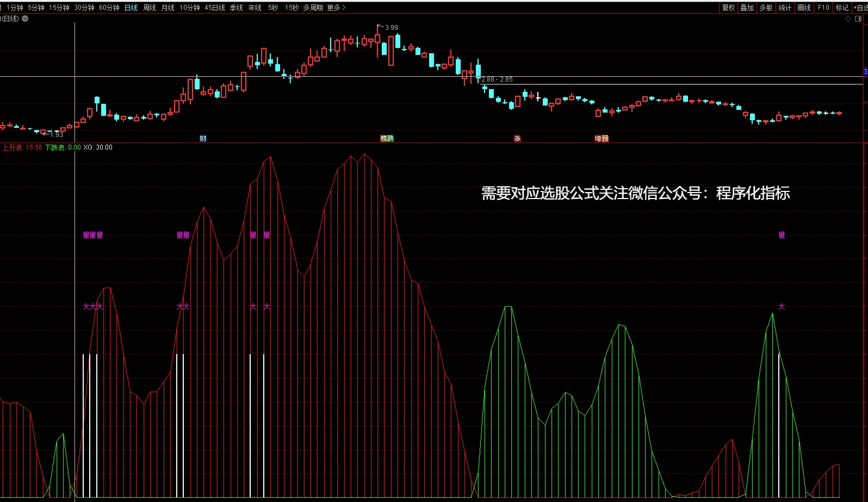Click the 标记 mark tool
This screenshot has width=868, height=502.
(x=842, y=8)
